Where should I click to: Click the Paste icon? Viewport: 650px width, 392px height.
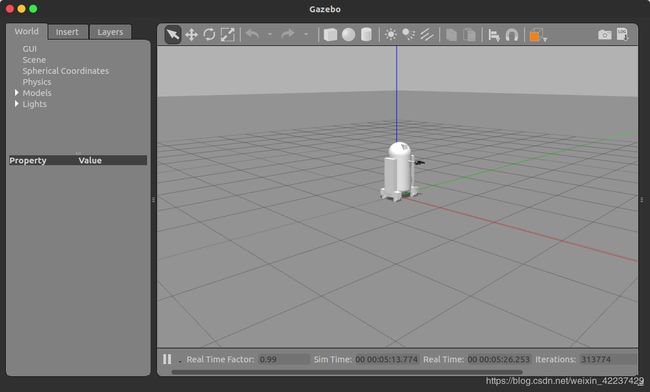(x=469, y=34)
